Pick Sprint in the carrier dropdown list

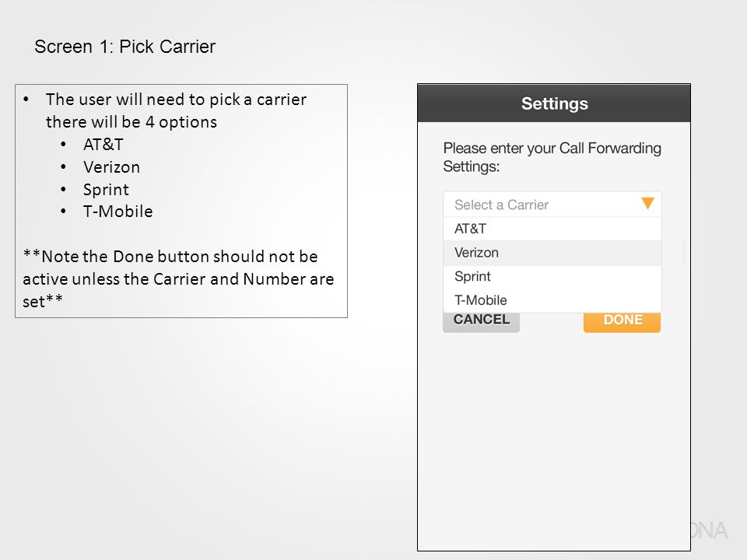552,277
